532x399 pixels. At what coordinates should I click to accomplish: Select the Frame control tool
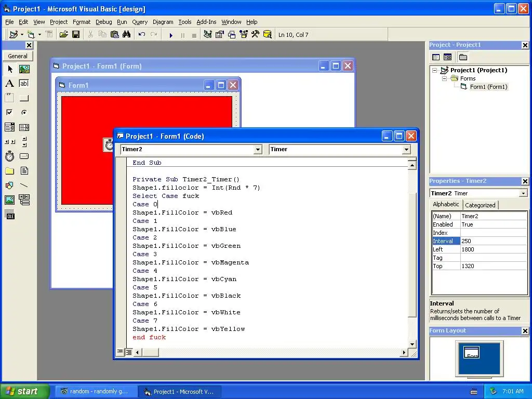point(10,98)
